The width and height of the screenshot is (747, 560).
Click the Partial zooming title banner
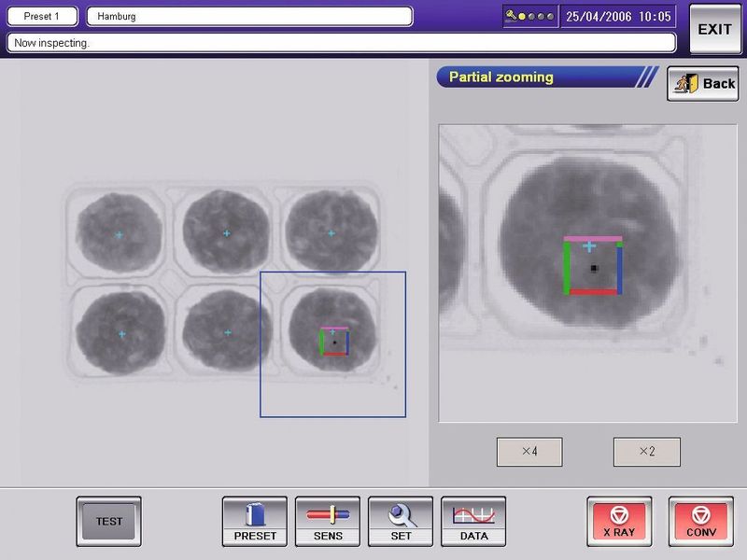548,77
